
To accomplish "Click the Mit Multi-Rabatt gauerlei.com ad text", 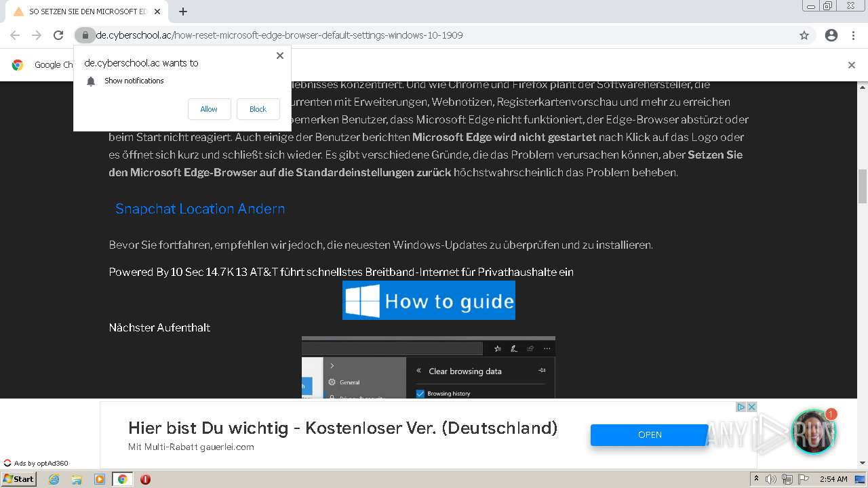I will 191,447.
